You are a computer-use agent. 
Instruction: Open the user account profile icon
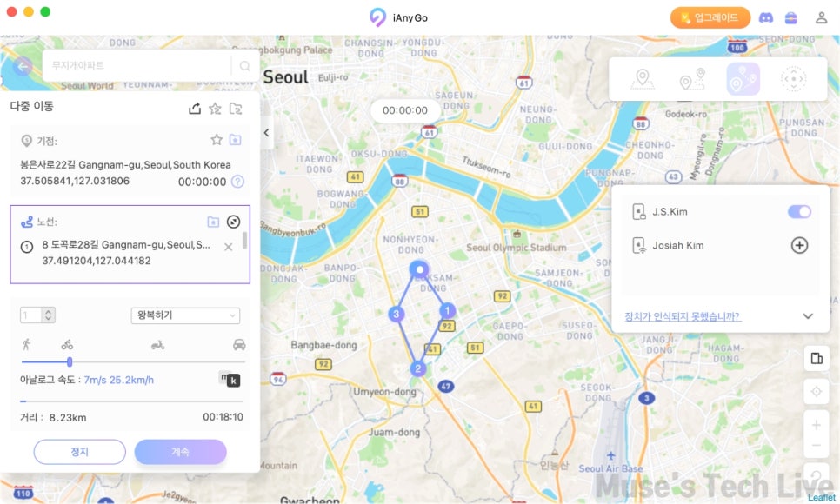click(821, 17)
